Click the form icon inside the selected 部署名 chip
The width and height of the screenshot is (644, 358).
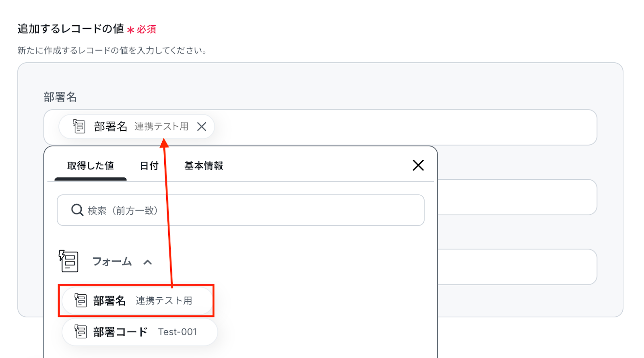coord(79,127)
